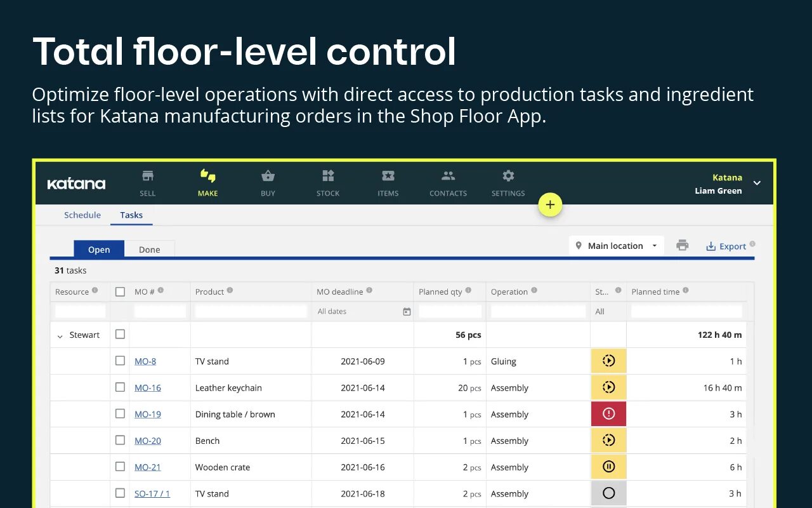Select the checkbox beside Stewart
Screen dimensions: 812x508
click(120, 334)
